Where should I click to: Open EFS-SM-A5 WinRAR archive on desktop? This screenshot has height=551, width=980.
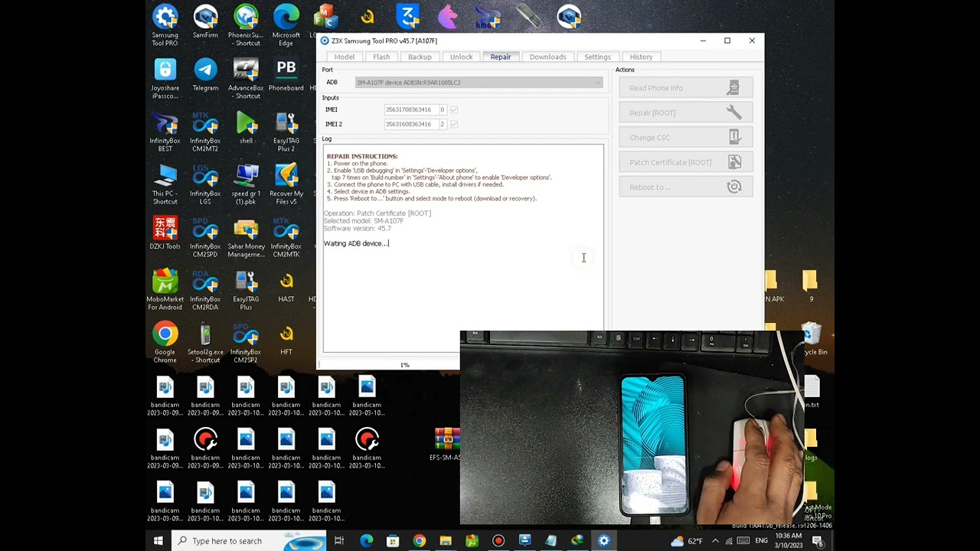[446, 444]
